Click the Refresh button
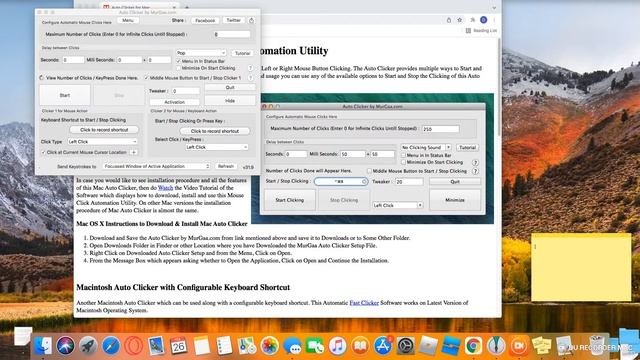 pos(226,166)
